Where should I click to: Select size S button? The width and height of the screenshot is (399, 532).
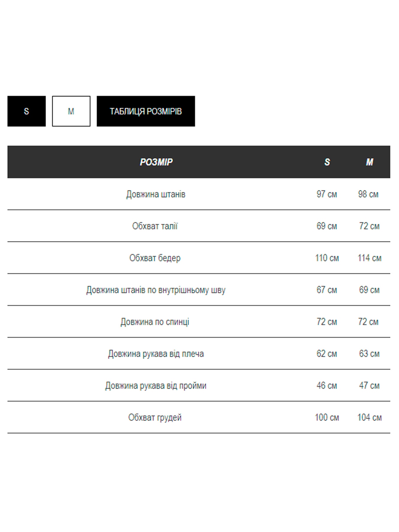coord(27,111)
